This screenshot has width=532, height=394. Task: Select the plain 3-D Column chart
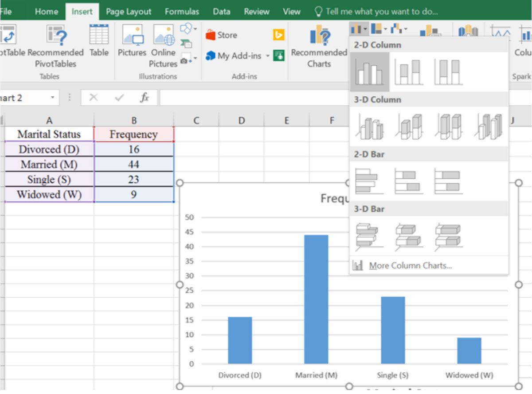pos(488,126)
